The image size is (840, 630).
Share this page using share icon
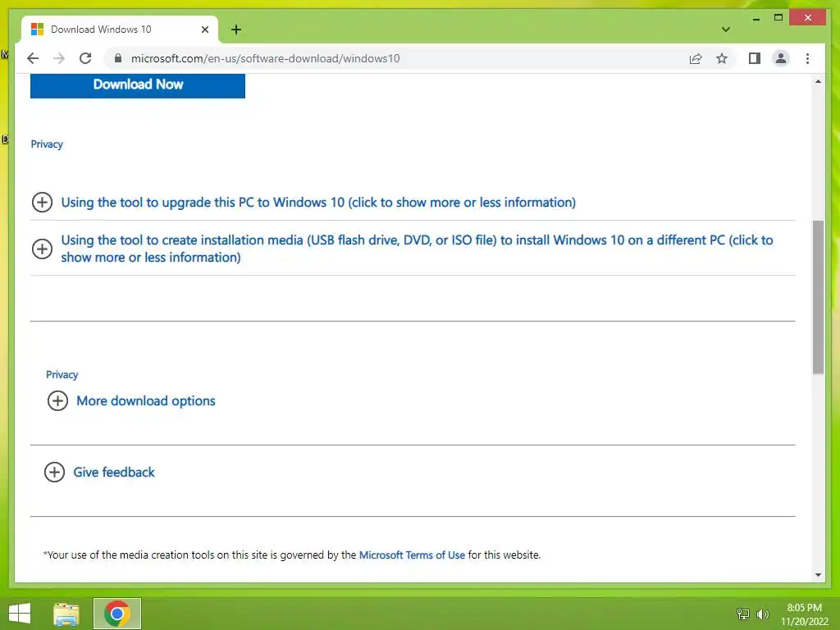point(696,58)
